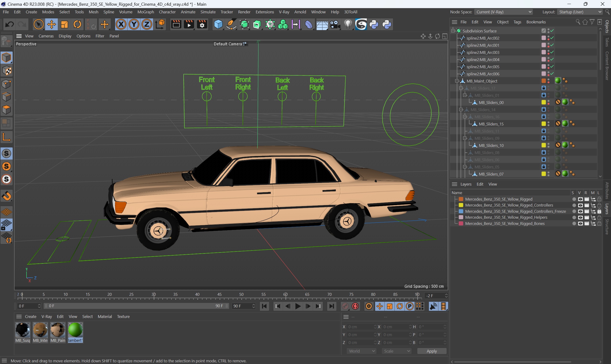Toggle render flag for Yellow_Rigged_Controllers layer

[x=587, y=205]
